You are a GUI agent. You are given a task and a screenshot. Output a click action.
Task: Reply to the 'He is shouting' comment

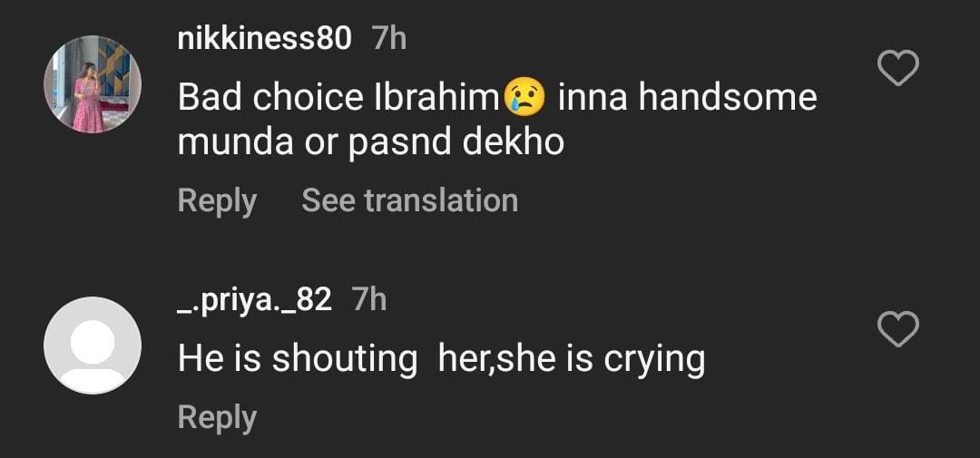pos(217,417)
